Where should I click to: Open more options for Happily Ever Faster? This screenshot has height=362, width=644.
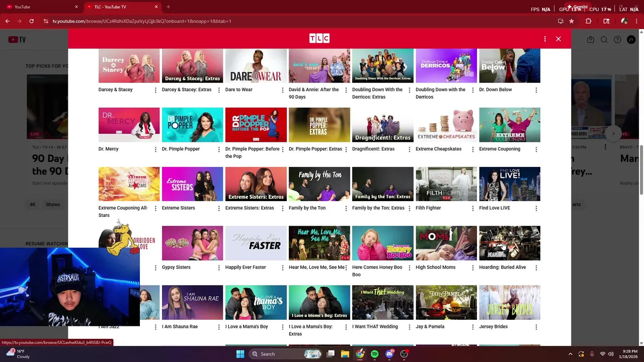[x=282, y=267]
